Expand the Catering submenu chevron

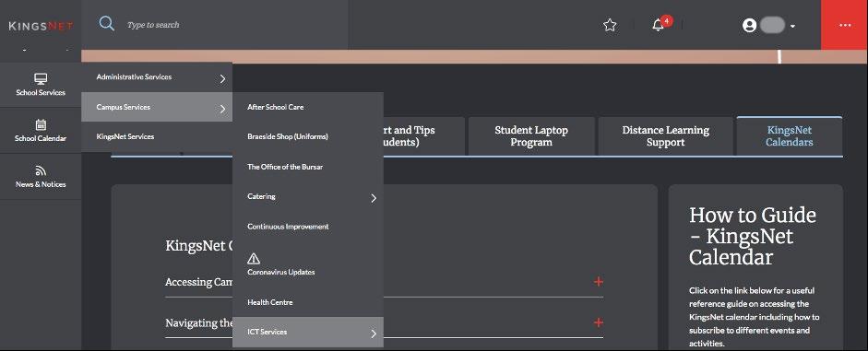click(x=374, y=198)
